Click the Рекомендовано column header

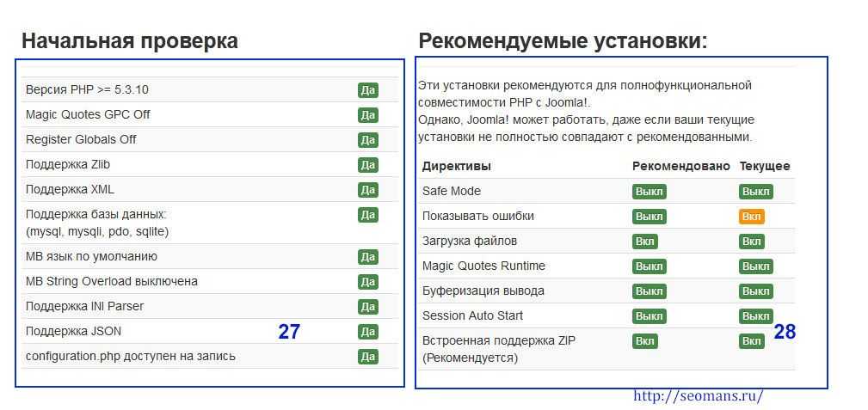tap(680, 166)
